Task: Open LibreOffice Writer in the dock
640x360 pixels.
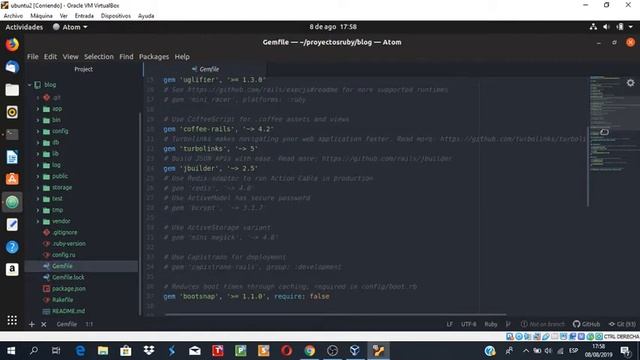Action: coord(12,157)
